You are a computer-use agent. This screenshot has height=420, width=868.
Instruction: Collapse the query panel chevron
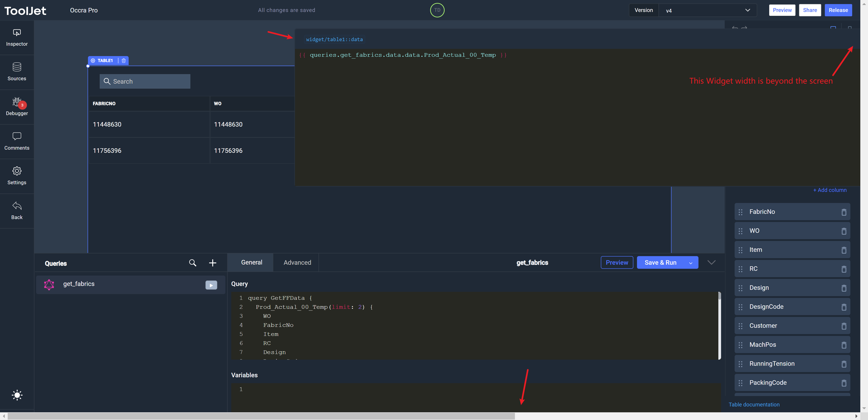point(711,263)
